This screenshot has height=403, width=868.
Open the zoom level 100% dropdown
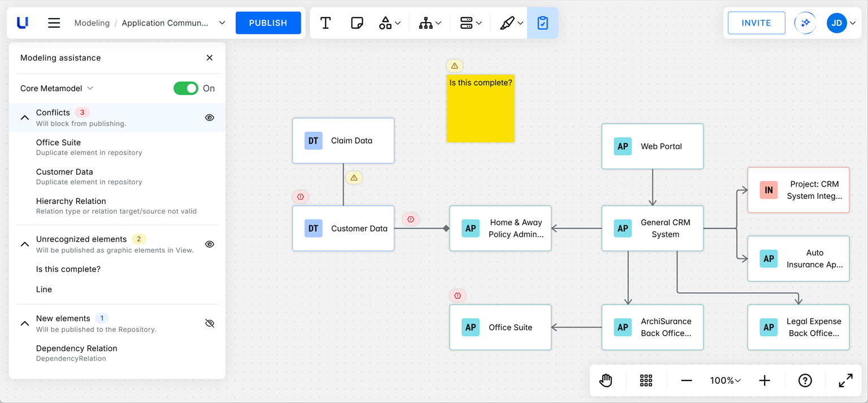(x=725, y=380)
